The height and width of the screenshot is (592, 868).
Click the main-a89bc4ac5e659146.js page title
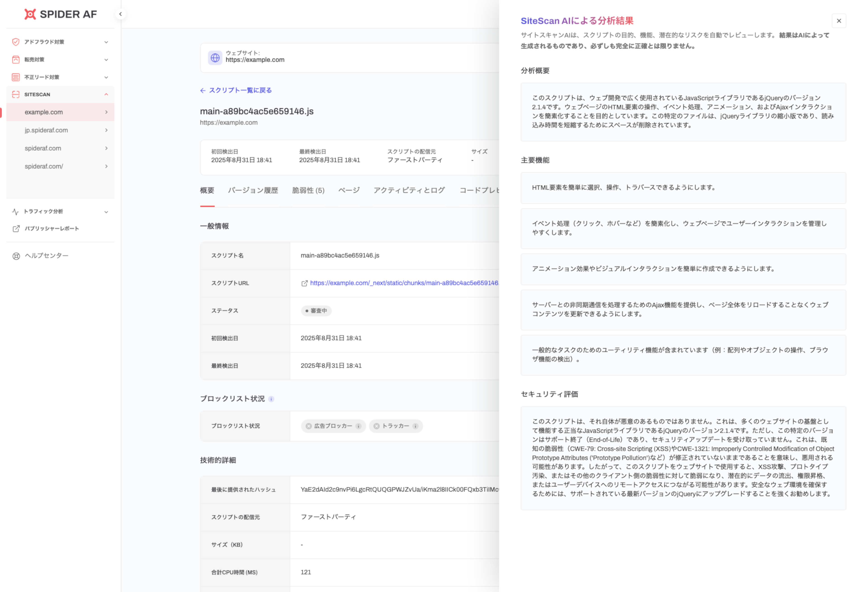257,111
